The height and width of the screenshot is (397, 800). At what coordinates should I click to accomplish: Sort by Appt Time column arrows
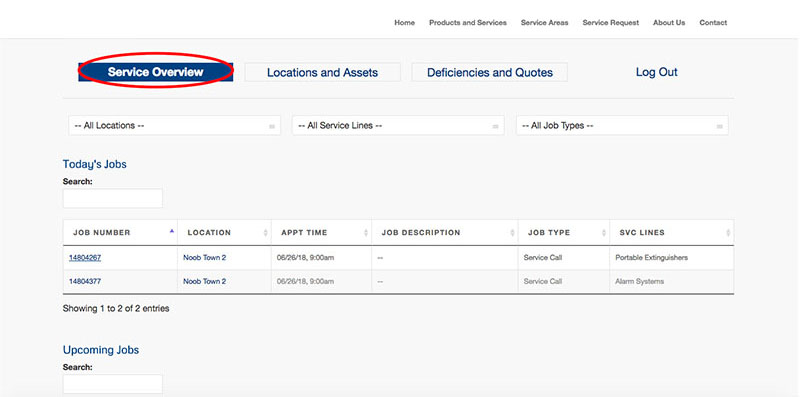366,233
